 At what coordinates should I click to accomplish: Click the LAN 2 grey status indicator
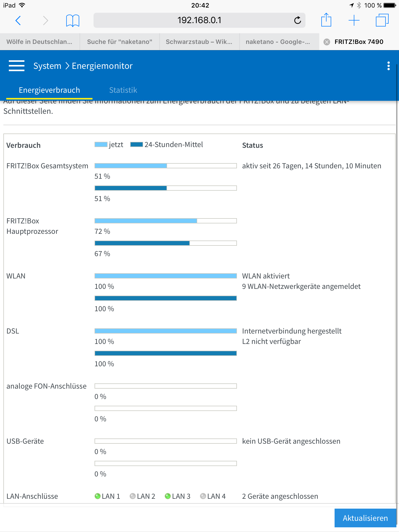(133, 496)
